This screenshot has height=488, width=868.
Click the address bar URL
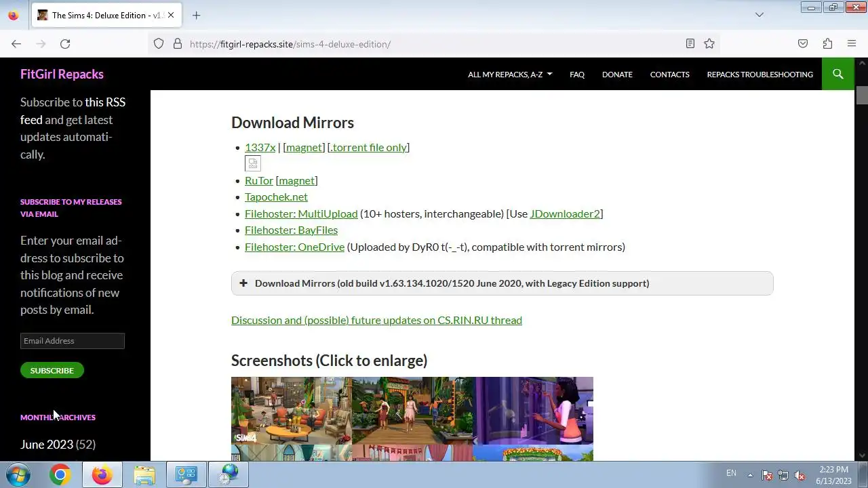point(290,44)
